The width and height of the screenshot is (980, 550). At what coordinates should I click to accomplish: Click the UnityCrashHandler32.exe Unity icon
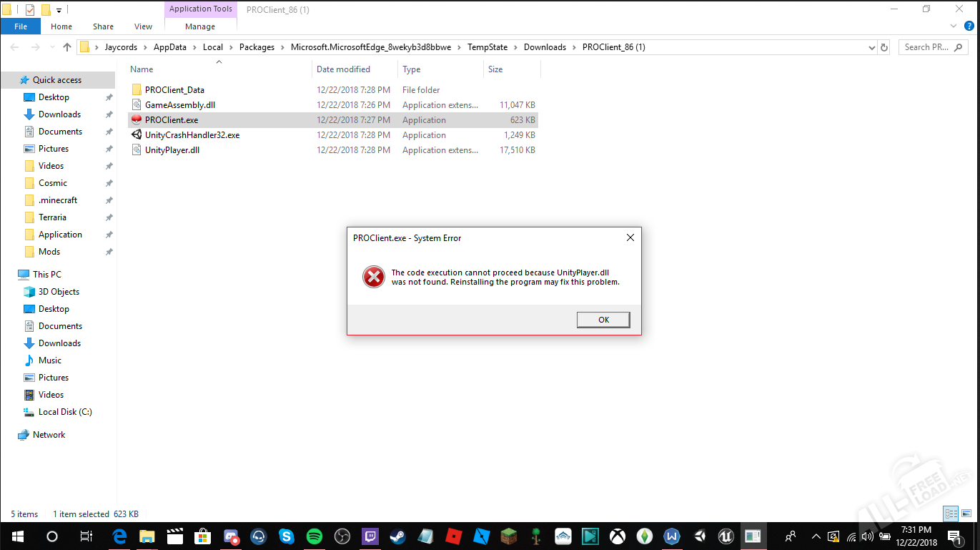point(137,135)
